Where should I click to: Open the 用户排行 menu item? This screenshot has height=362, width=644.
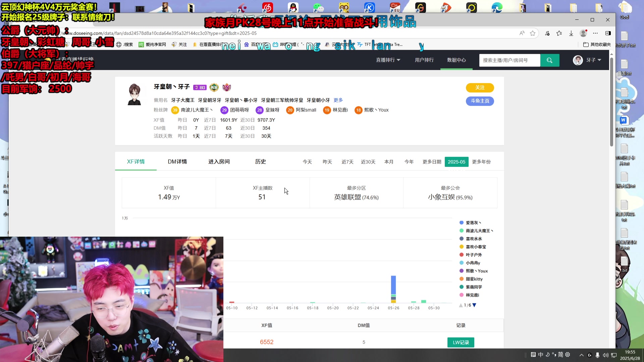pos(424,60)
